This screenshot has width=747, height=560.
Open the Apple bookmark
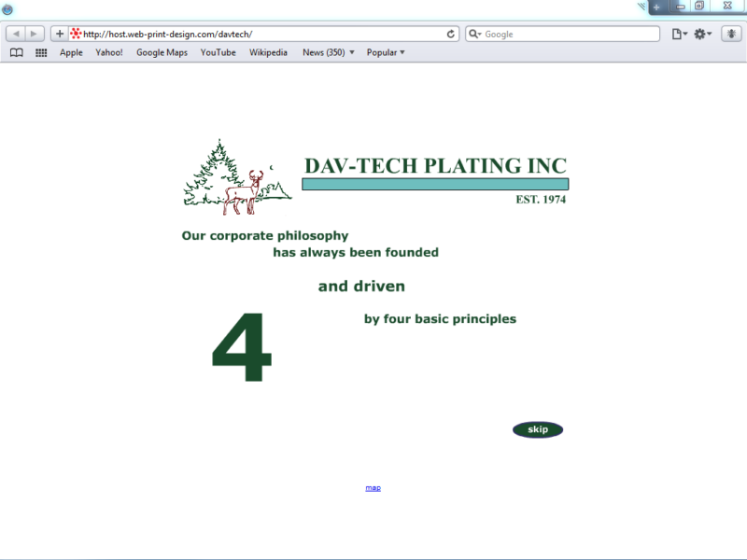point(71,52)
